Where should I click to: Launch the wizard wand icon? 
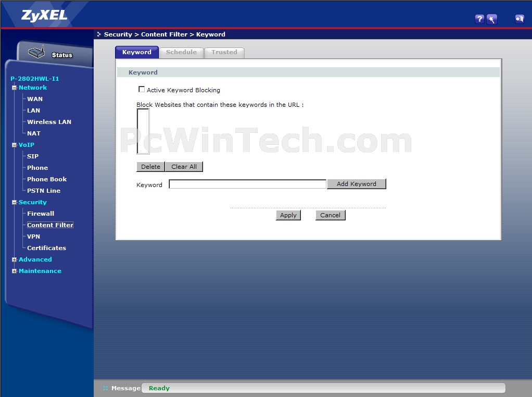[491, 19]
